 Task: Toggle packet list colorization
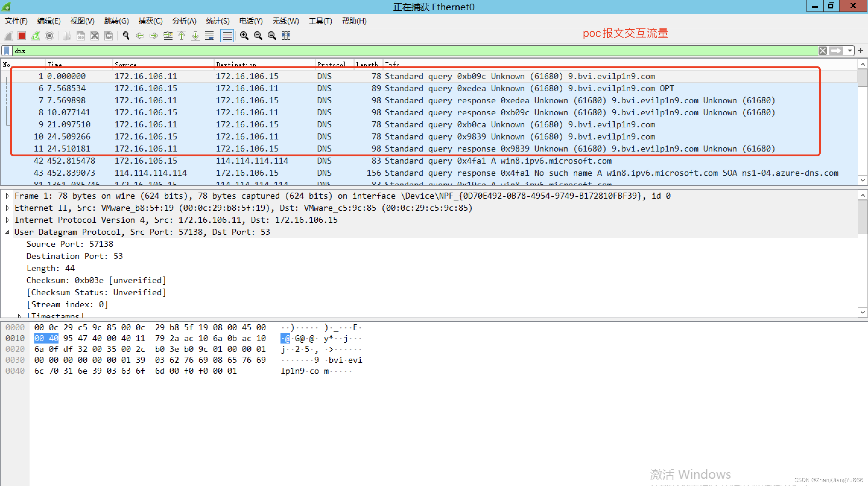coord(227,35)
